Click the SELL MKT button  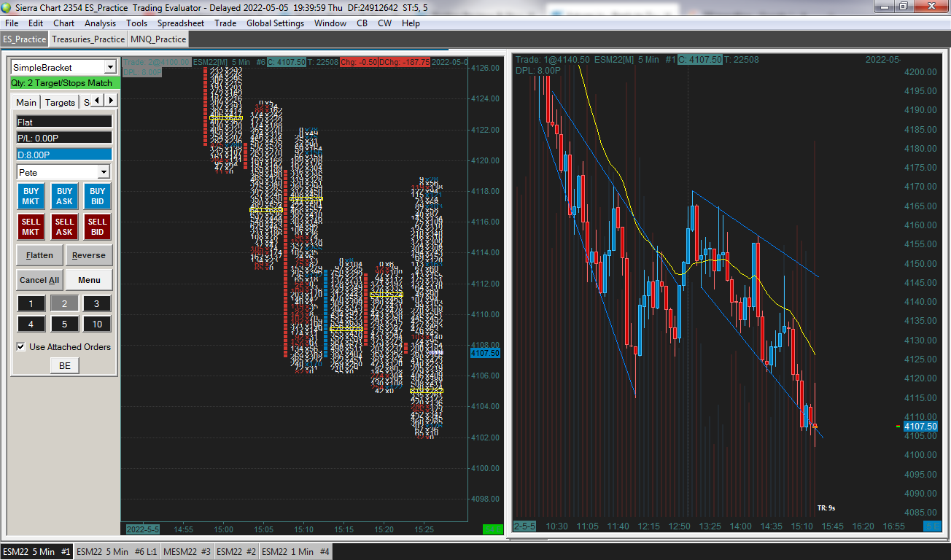tap(31, 227)
